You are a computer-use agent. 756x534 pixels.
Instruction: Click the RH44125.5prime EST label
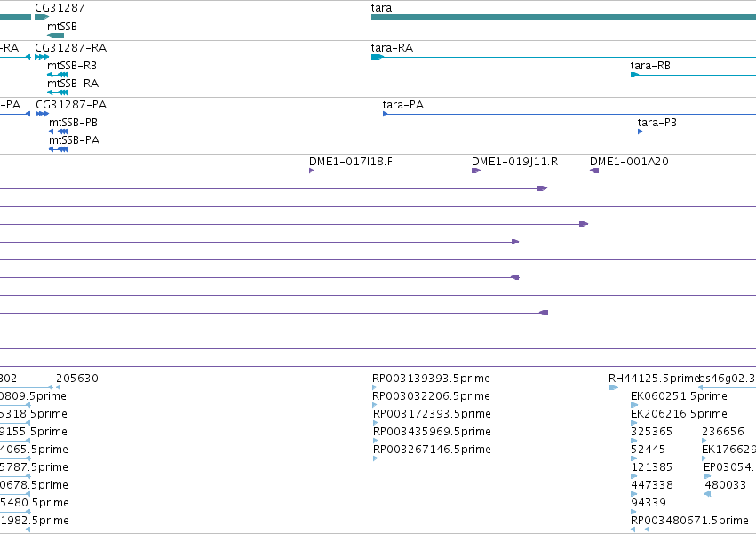[x=653, y=379]
